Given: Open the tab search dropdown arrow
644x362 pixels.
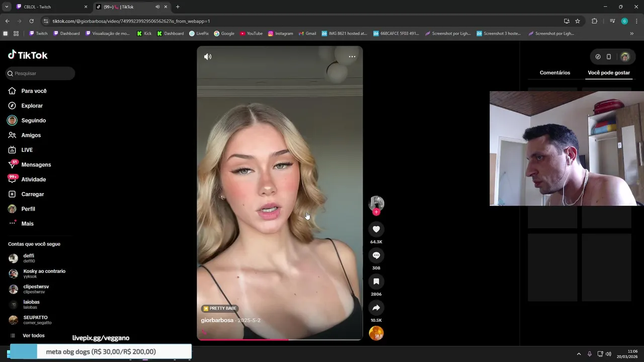Looking at the screenshot, I should (7, 7).
